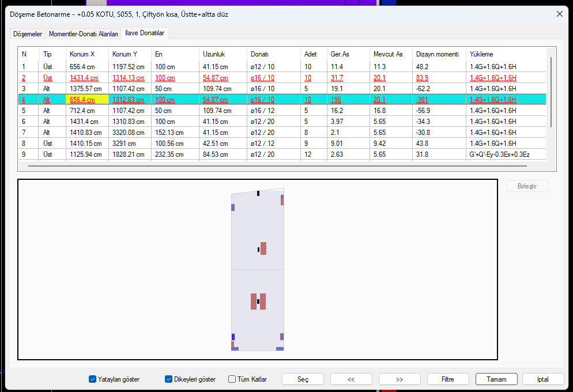Open the Filtre button

tap(448, 379)
